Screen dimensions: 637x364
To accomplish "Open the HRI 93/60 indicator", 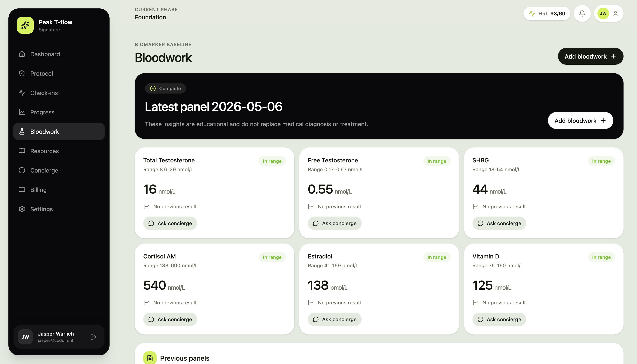I will (547, 13).
